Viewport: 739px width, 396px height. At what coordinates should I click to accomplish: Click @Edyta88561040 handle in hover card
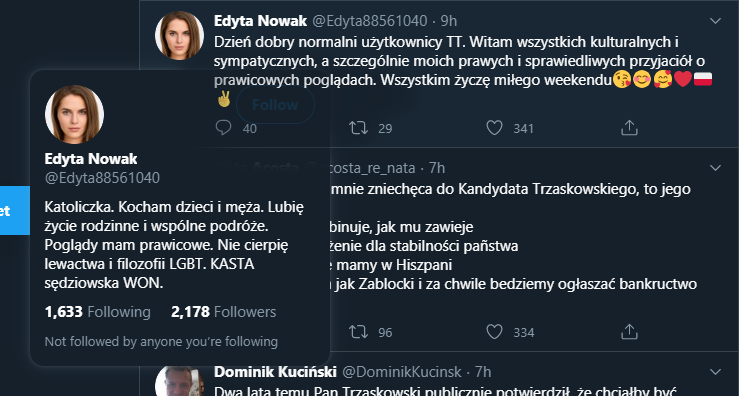pyautogui.click(x=102, y=178)
